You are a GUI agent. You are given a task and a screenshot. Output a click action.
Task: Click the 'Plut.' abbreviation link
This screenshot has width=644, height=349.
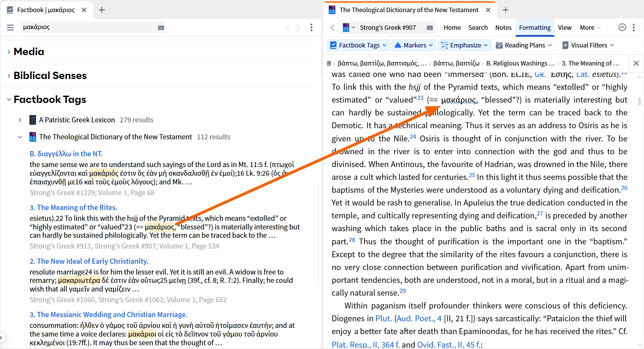point(384,319)
